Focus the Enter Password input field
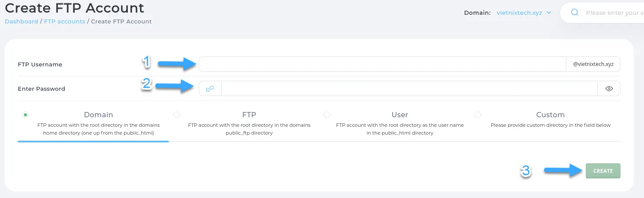This screenshot has width=644, height=198. coord(410,89)
